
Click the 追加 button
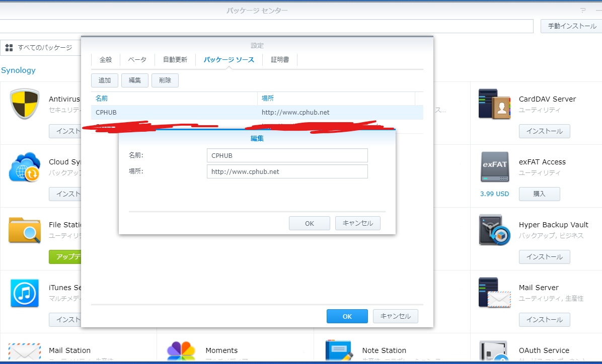(104, 80)
